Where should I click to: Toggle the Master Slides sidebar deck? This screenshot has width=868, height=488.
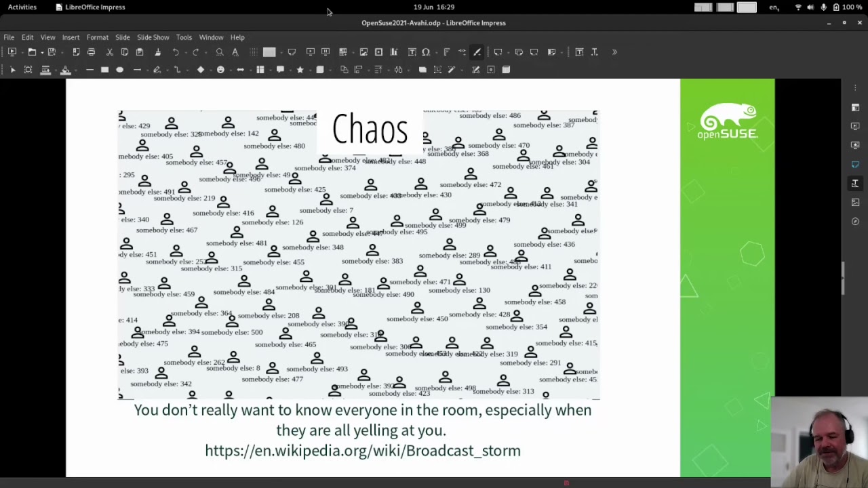[x=855, y=164]
